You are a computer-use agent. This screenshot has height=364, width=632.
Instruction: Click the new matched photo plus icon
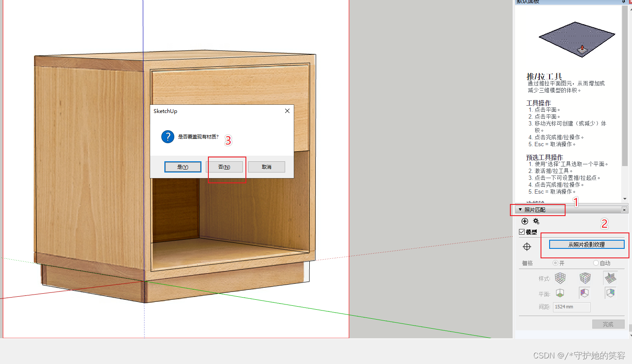click(525, 221)
